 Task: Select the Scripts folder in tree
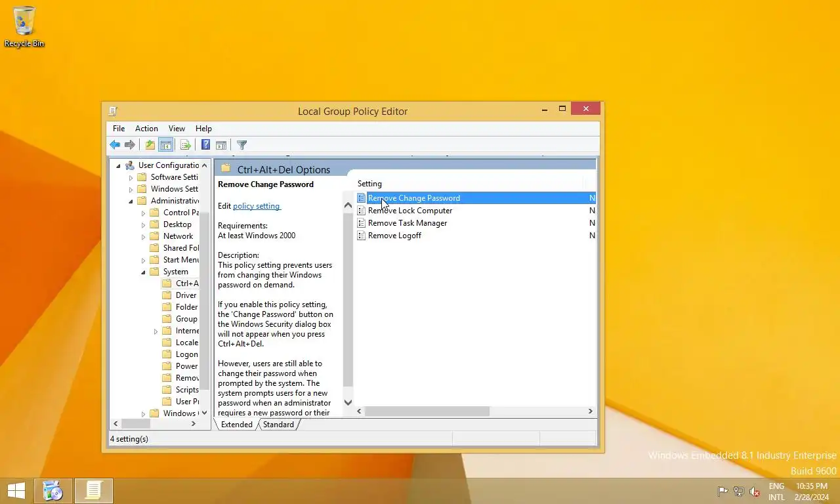click(x=187, y=390)
